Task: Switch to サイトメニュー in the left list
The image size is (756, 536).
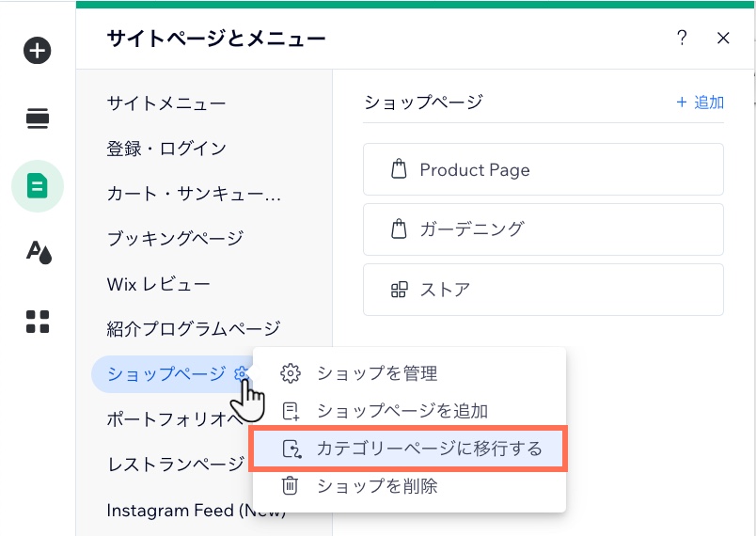Action: (x=166, y=103)
